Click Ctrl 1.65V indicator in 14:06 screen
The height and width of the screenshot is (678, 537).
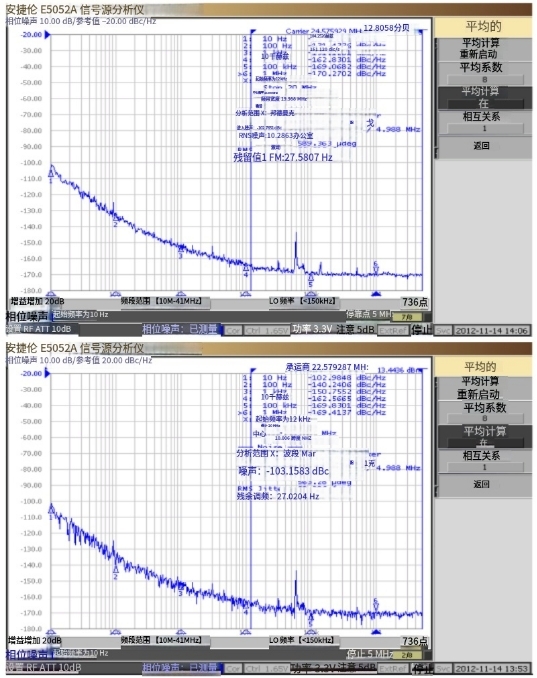pos(266,331)
